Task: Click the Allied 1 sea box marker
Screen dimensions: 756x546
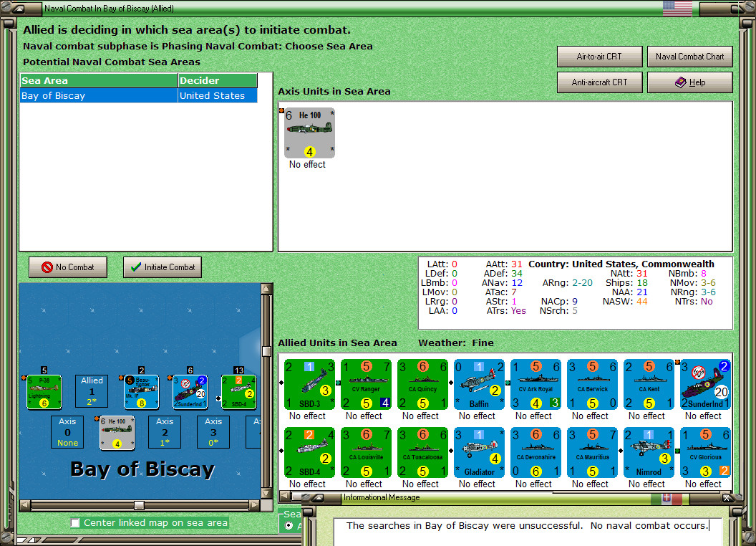Action: click(x=92, y=391)
